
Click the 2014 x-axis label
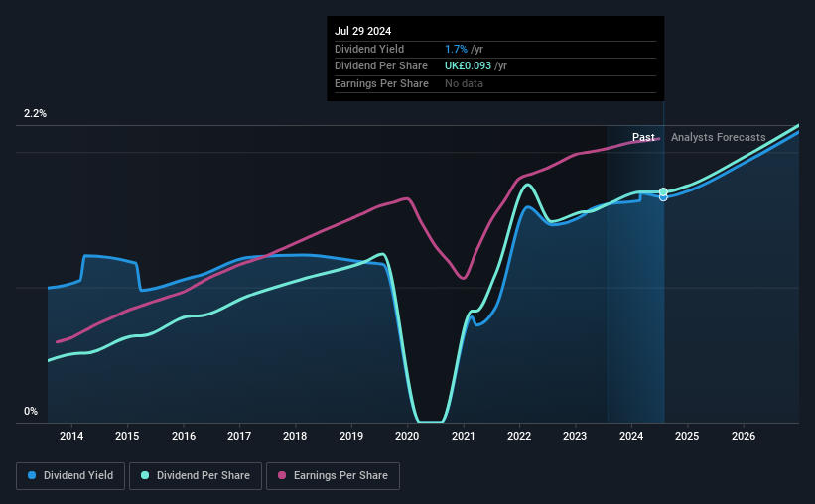(71, 436)
